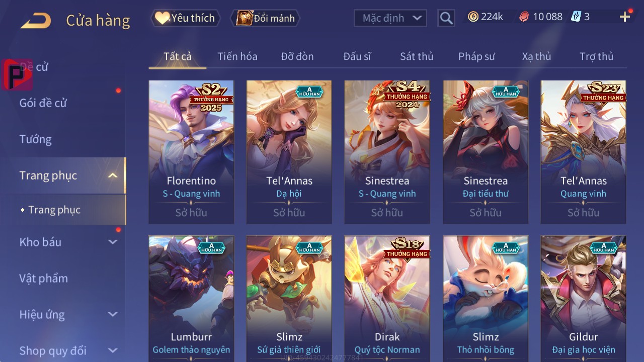This screenshot has height=362, width=644.
Task: Open Tướng in the sidebar
Action: click(x=36, y=139)
